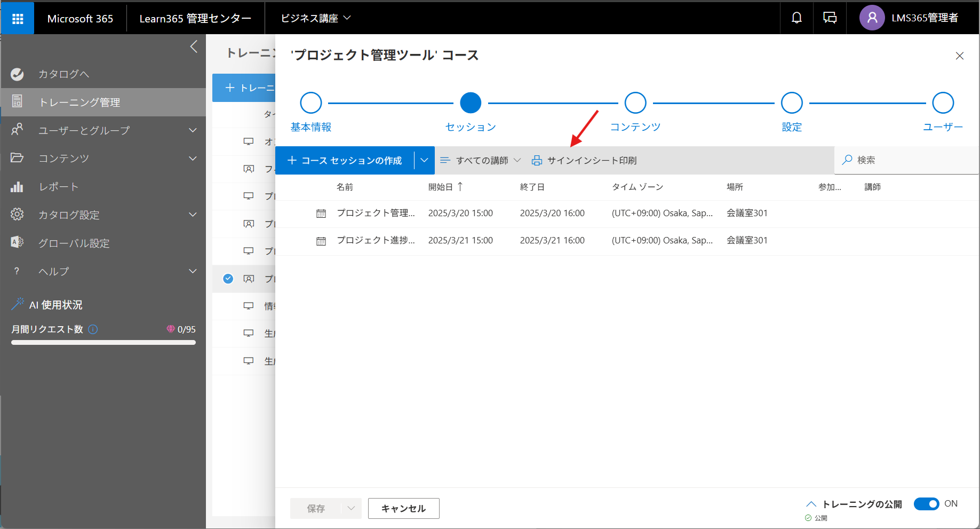Image resolution: width=980 pixels, height=529 pixels.
Task: Expand the トレーニングの公開 caret
Action: click(811, 504)
